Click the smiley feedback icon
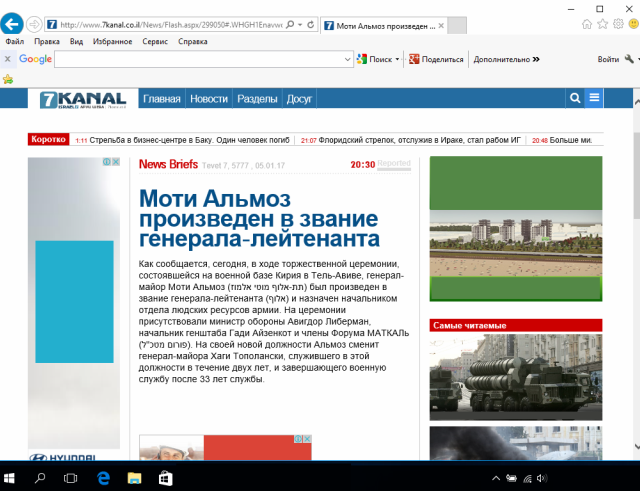The image size is (640, 491). (x=634, y=24)
